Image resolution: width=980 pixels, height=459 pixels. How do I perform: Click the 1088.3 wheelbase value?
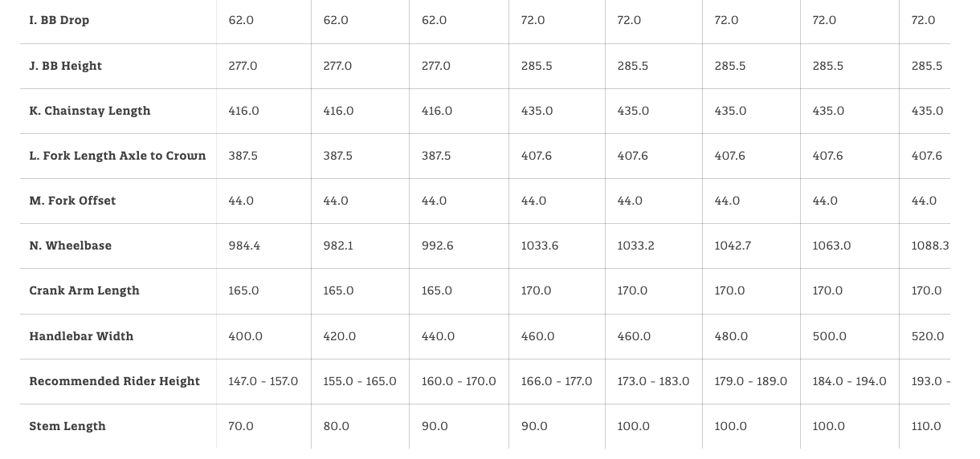tap(930, 246)
